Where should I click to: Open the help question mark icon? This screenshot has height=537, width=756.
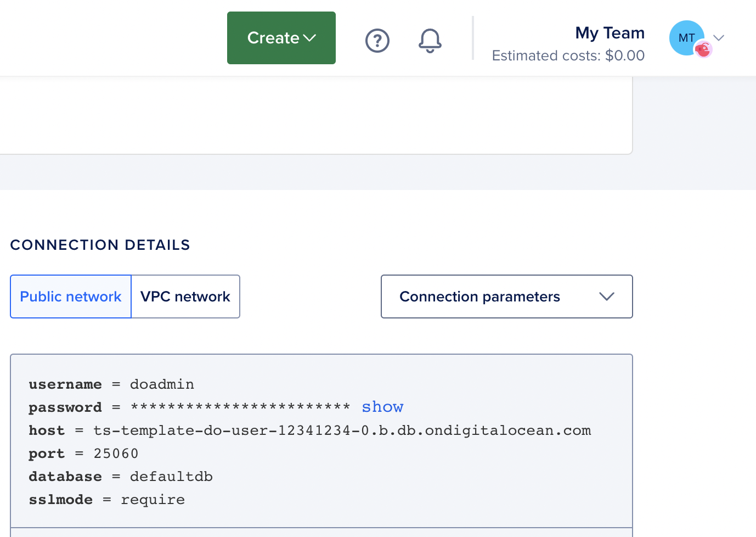[377, 41]
